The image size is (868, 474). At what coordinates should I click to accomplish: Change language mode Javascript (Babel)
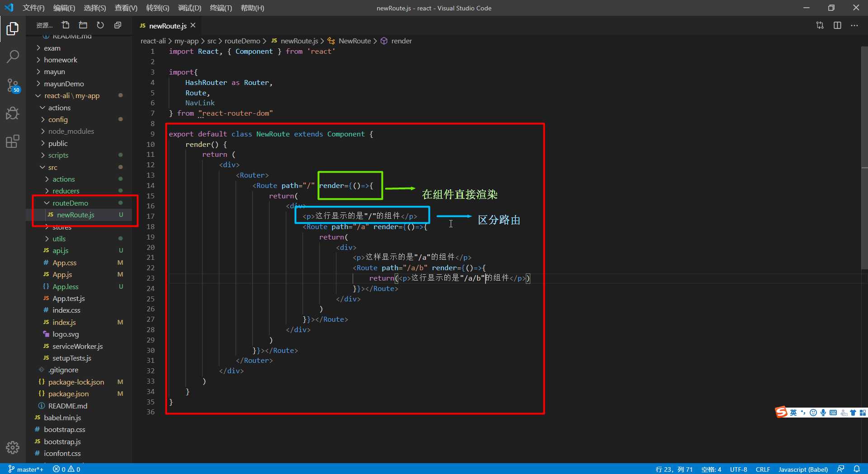coord(803,469)
